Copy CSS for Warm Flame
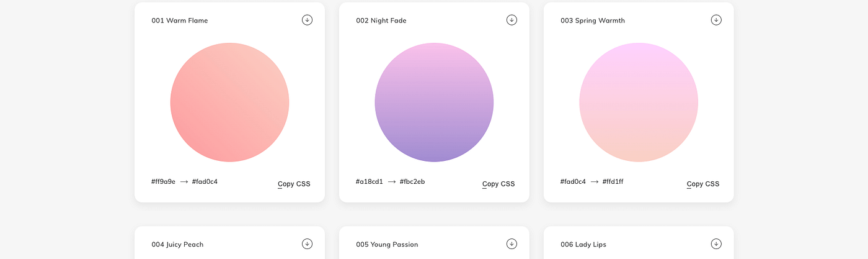The height and width of the screenshot is (259, 868). (x=294, y=184)
